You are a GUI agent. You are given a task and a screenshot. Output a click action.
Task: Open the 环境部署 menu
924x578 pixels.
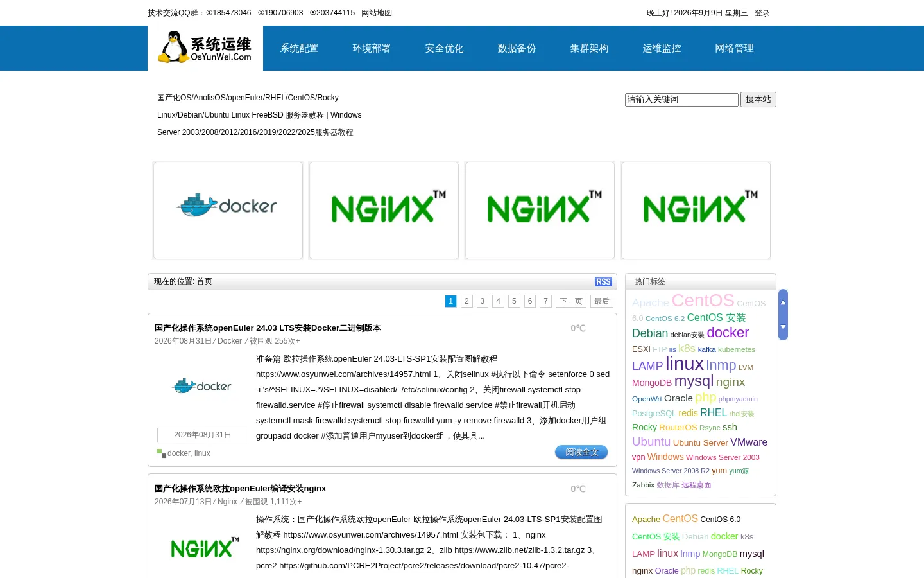pyautogui.click(x=372, y=48)
